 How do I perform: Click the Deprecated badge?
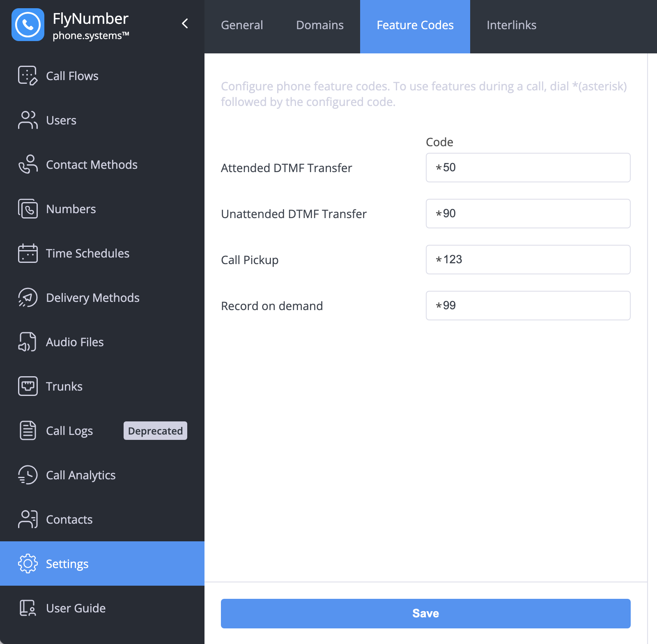155,431
